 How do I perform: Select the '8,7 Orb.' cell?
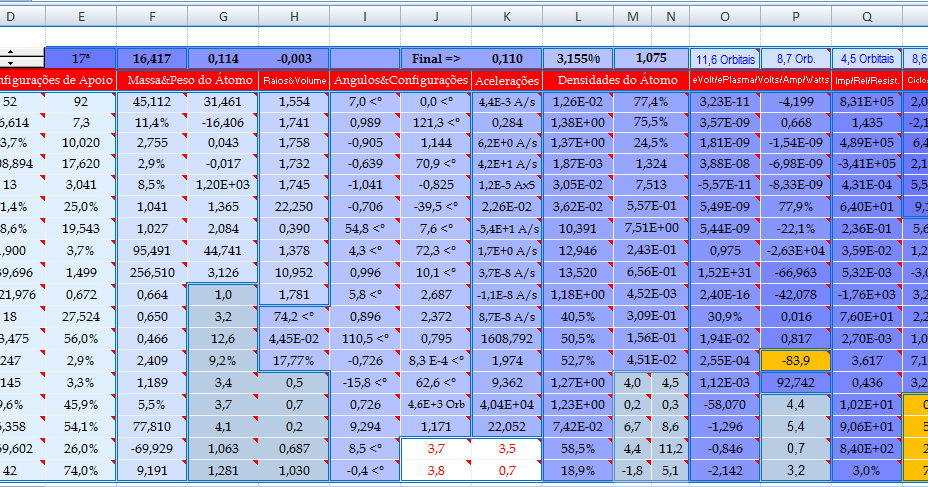click(796, 59)
